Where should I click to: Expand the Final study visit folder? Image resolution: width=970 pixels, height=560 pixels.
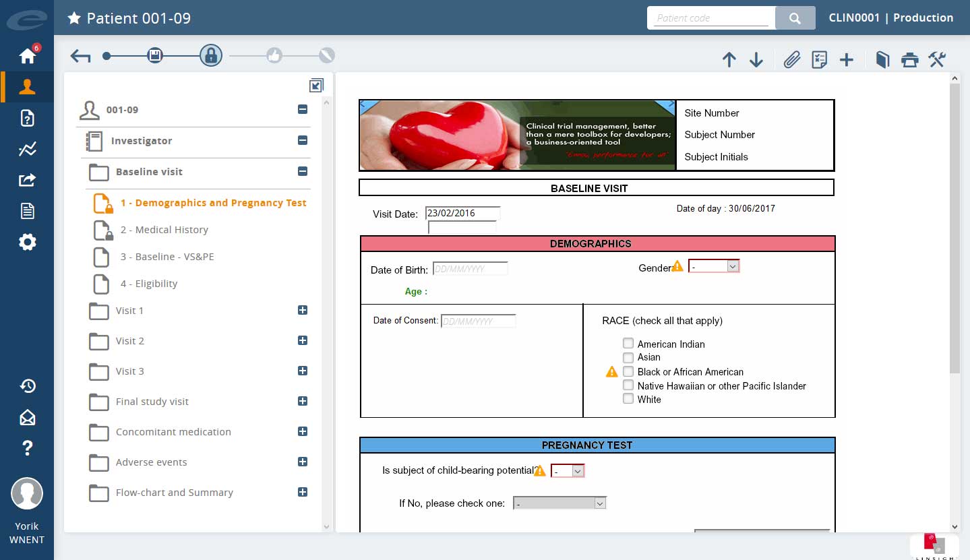[x=303, y=401]
